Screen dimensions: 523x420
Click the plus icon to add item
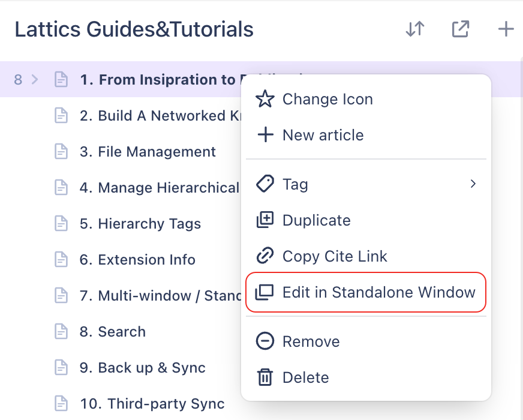pyautogui.click(x=506, y=29)
